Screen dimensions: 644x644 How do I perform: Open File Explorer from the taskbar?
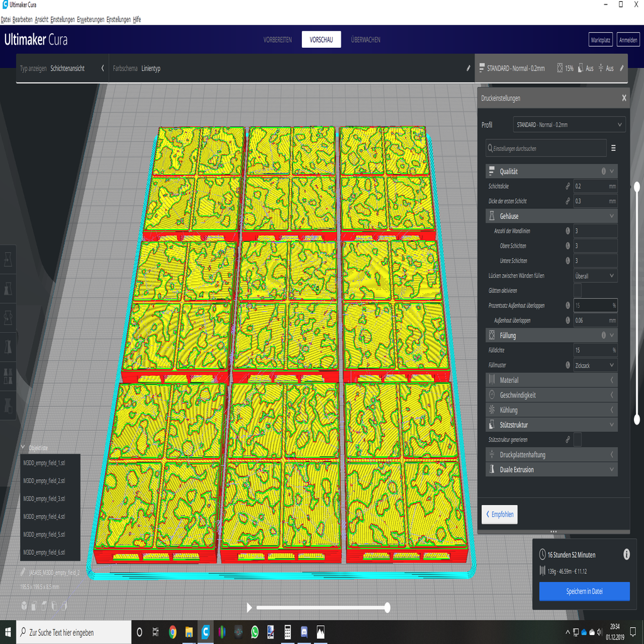click(189, 632)
